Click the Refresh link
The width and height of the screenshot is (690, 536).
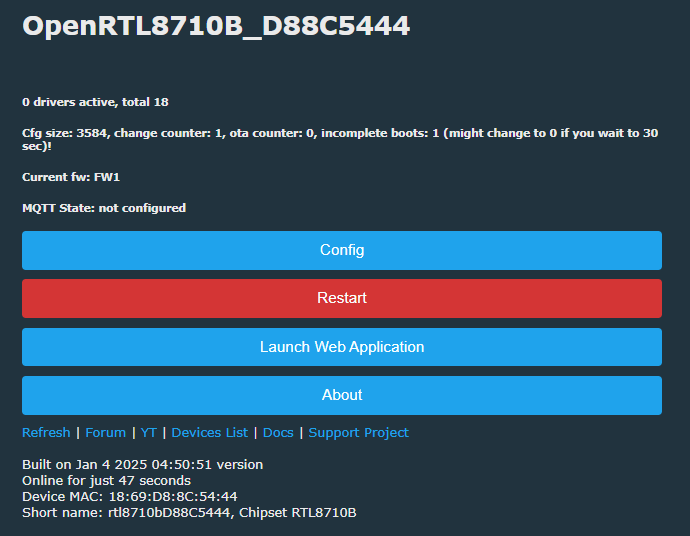point(46,433)
